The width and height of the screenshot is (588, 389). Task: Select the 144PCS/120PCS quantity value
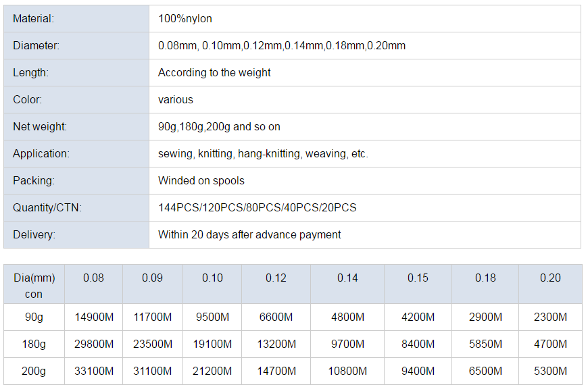258,207
